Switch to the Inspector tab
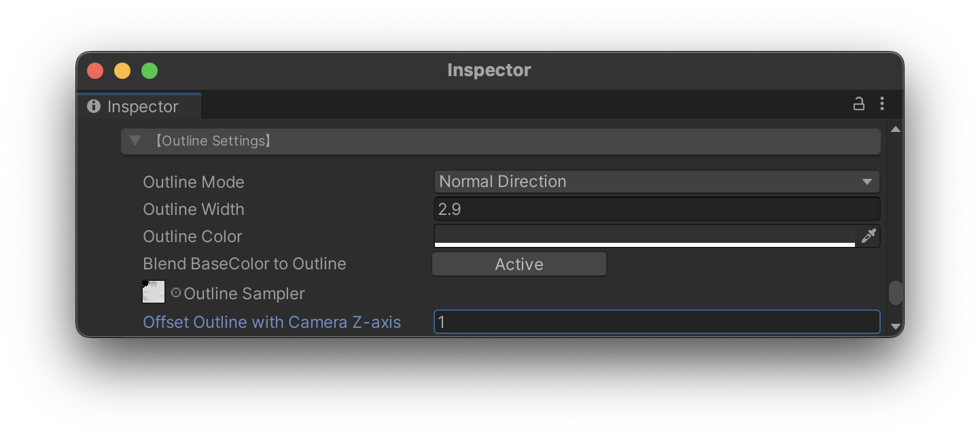The width and height of the screenshot is (980, 438). click(x=139, y=106)
